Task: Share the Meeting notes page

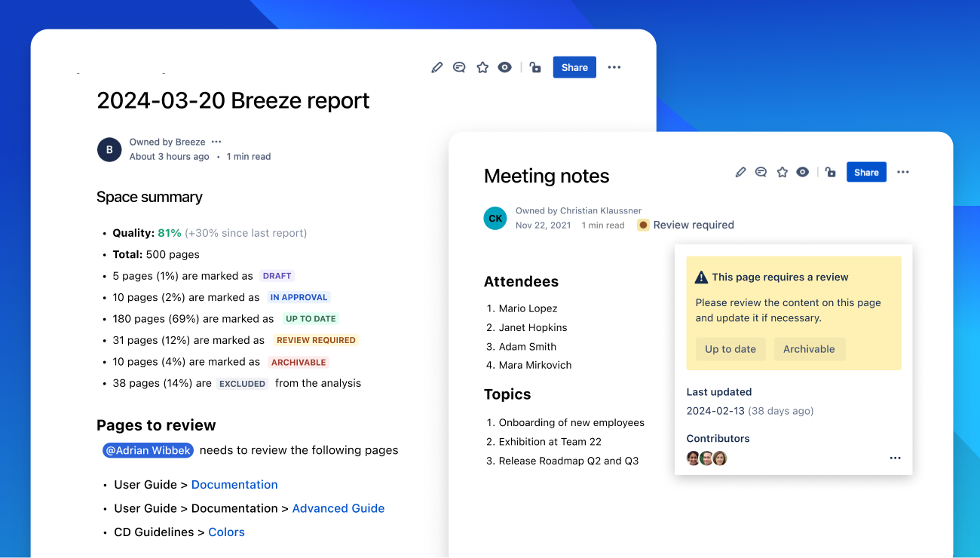Action: pyautogui.click(x=866, y=172)
